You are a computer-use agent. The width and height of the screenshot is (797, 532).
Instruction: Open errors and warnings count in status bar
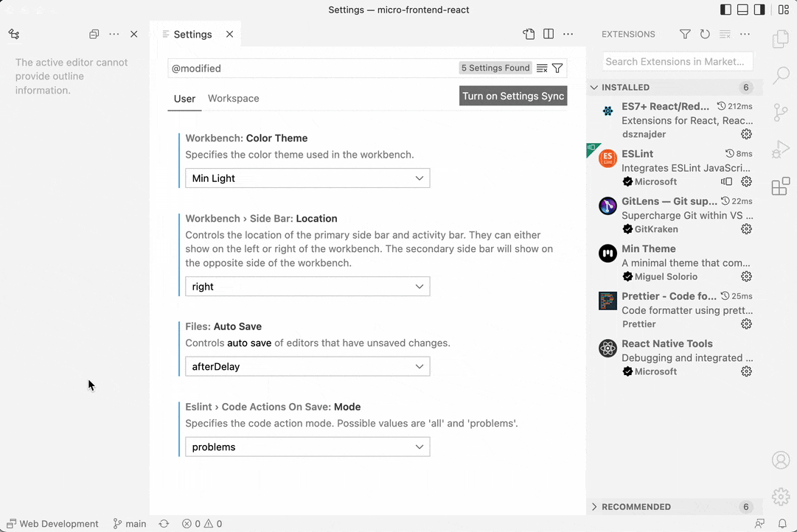click(x=202, y=523)
